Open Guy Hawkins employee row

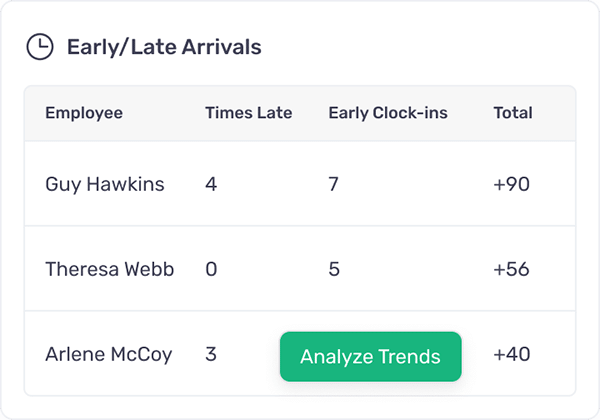[300, 184]
